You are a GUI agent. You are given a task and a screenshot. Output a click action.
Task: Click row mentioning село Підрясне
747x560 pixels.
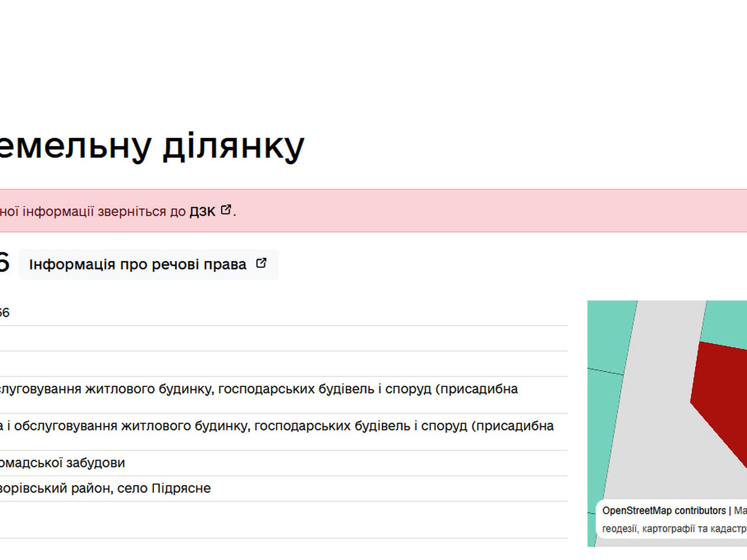[x=105, y=488]
